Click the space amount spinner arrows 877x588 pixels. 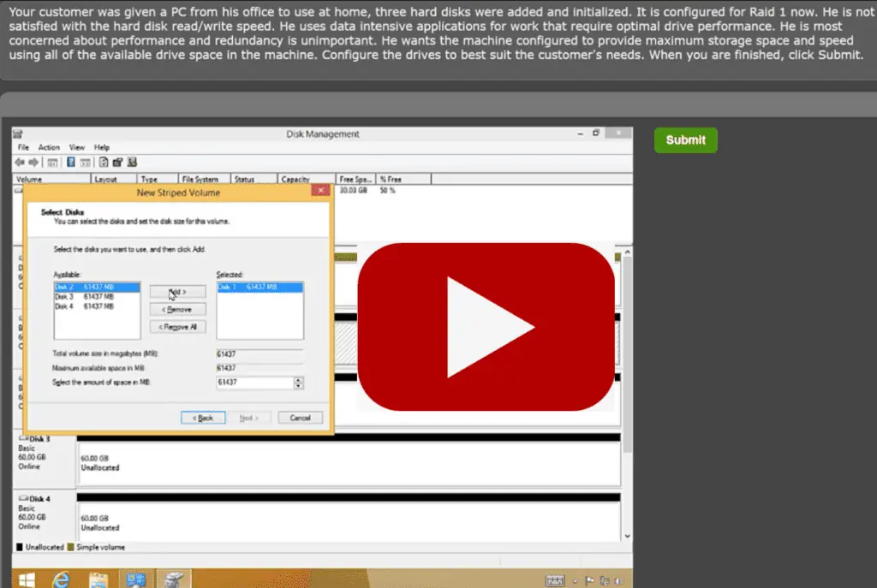[299, 383]
